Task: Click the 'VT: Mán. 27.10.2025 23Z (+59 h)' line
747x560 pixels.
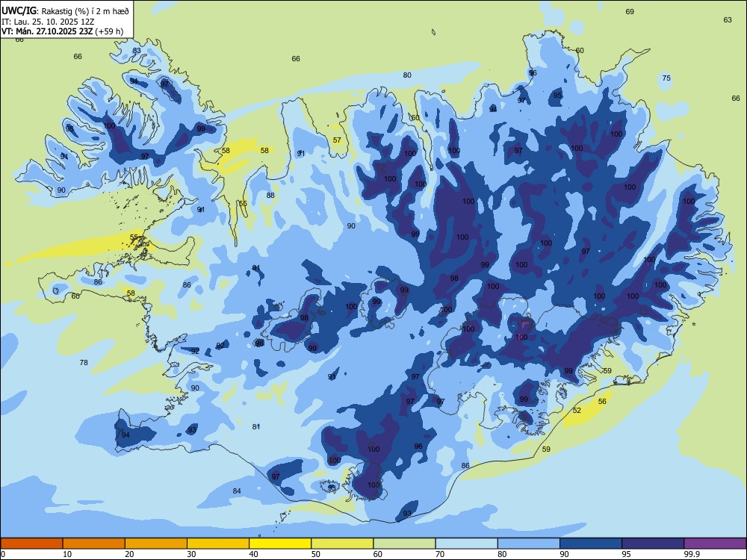Action: click(x=63, y=31)
